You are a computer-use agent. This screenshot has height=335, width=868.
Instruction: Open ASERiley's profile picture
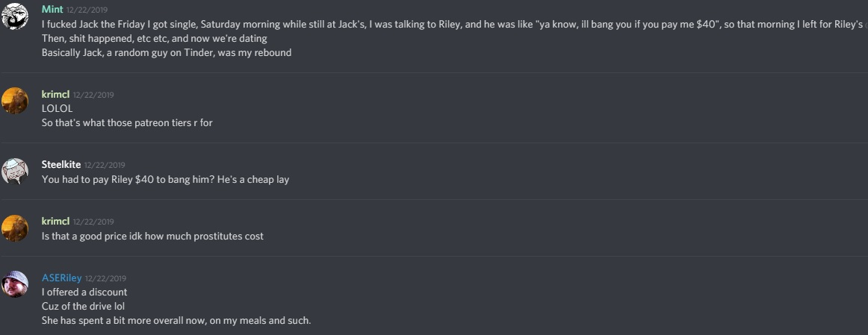(x=15, y=285)
